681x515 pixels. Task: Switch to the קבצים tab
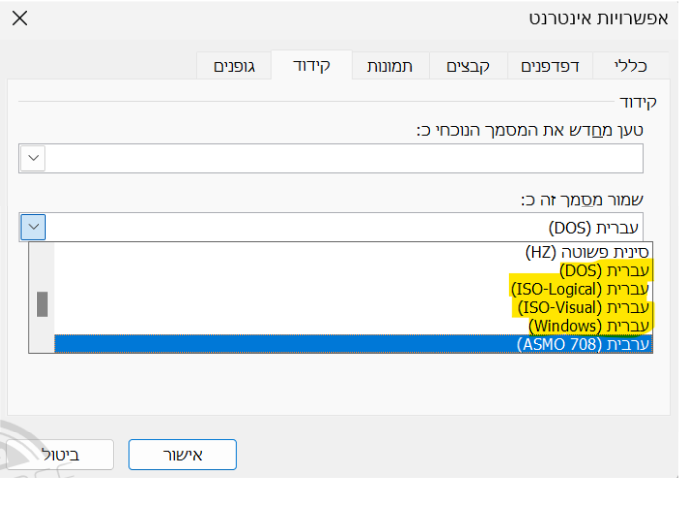pyautogui.click(x=469, y=66)
